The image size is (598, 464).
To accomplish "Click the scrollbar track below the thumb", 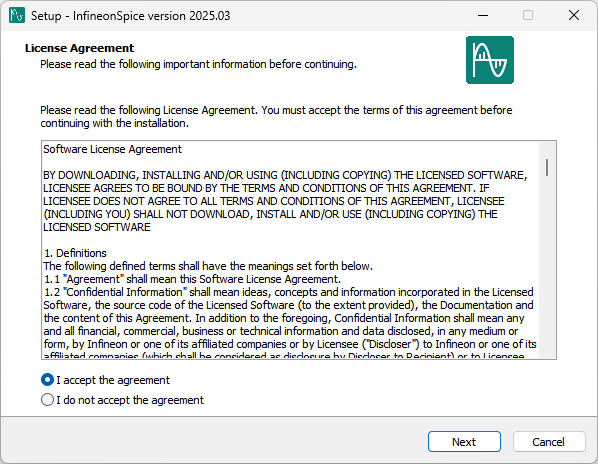I will [547, 267].
